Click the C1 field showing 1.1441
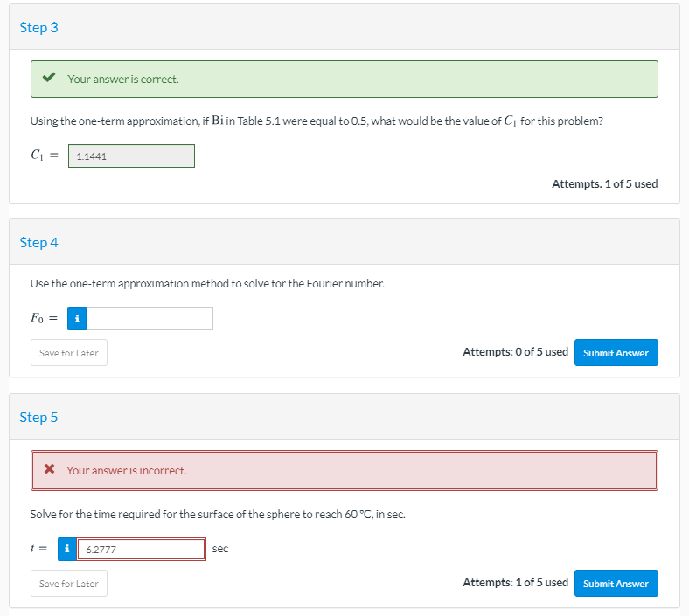This screenshot has height=616, width=689. pos(131,156)
